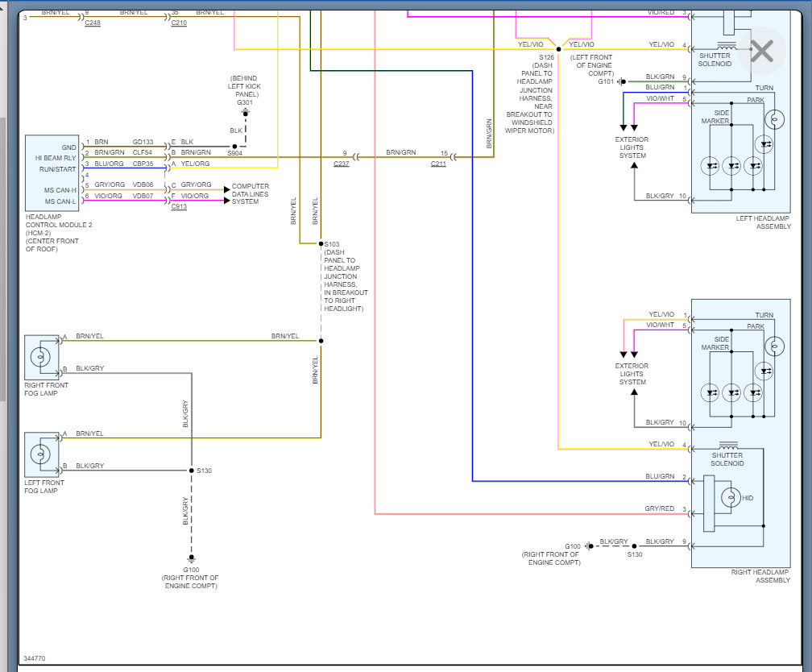
Task: Click the Left Headlamp Assembly label
Action: [x=764, y=222]
